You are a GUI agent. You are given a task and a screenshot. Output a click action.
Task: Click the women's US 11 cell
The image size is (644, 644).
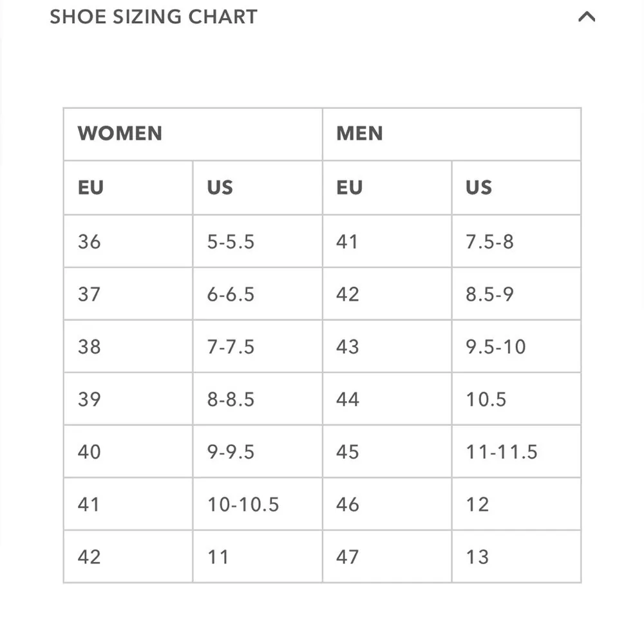(218, 557)
